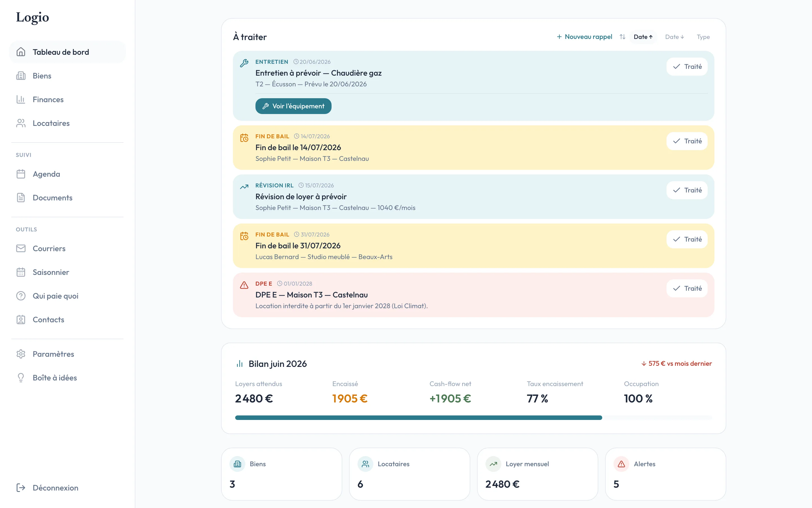Click the lightbulb icon beside Boîte à idées
The height and width of the screenshot is (508, 812).
coord(21,378)
